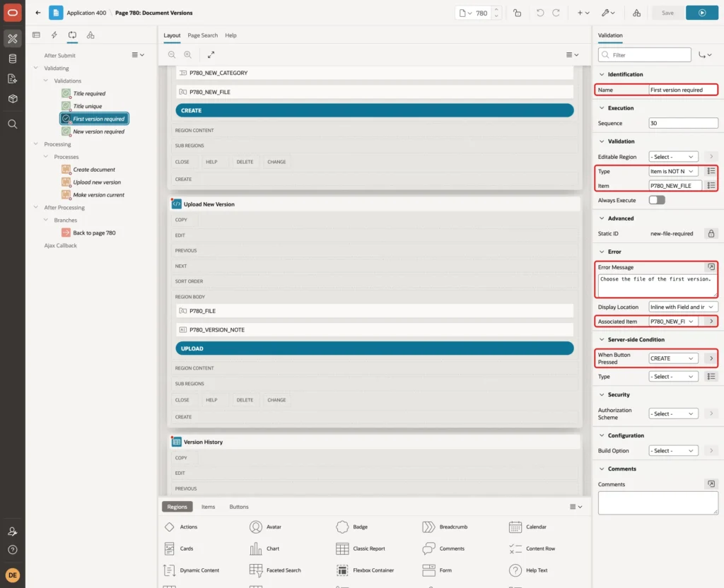Image resolution: width=724 pixels, height=588 pixels.
Task: Open App Builder from the sidebar
Action: click(13, 38)
